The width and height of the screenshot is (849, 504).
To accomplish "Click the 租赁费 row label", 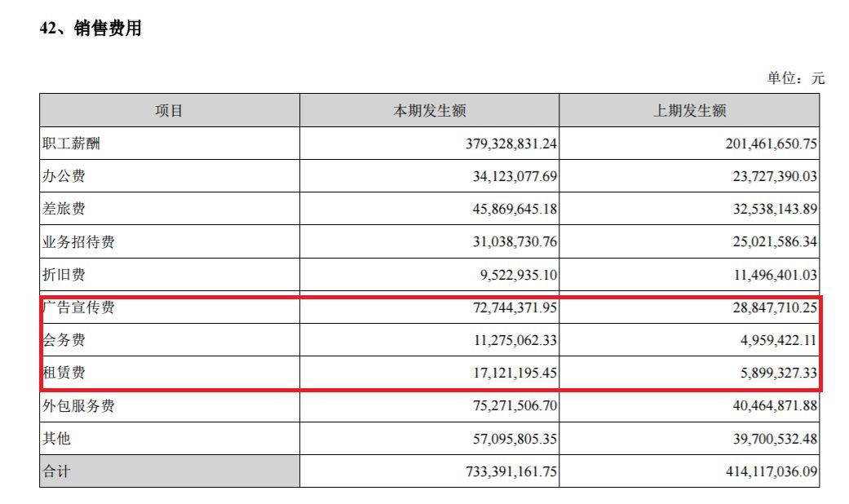I will click(x=64, y=374).
